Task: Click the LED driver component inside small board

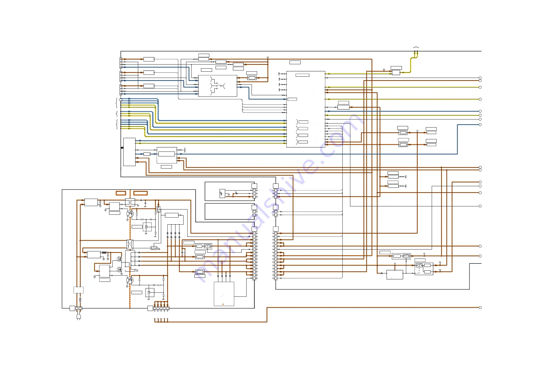Action: [222, 193]
